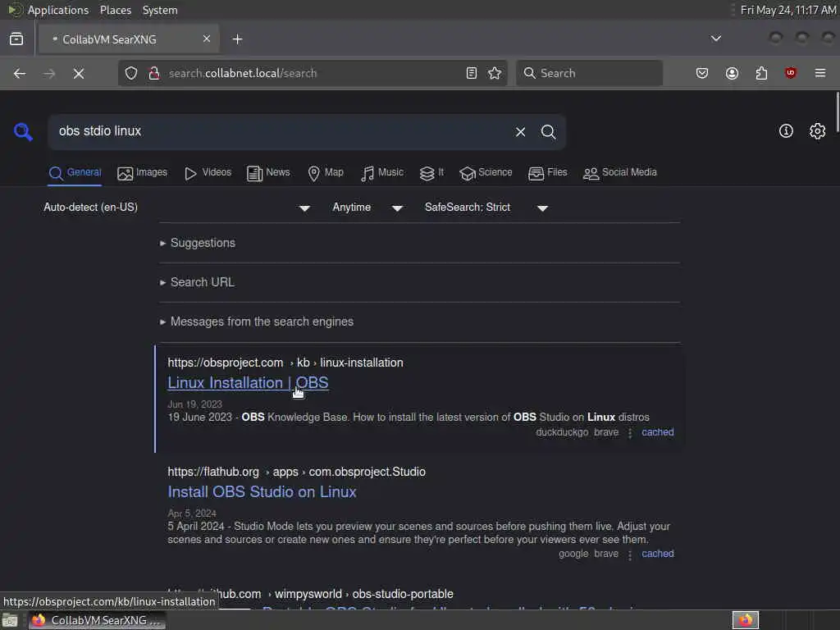This screenshot has width=840, height=630.
Task: Click the Firefox icon in bottom tray
Action: (x=746, y=620)
